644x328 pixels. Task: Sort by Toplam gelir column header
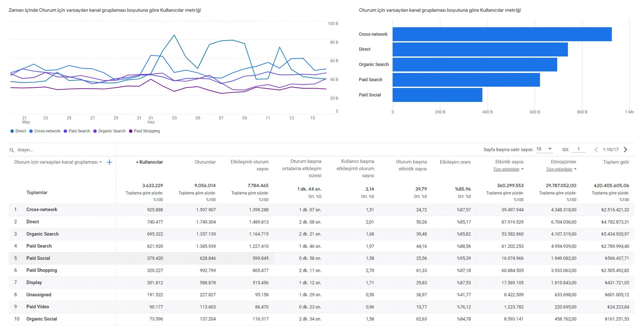[x=616, y=162]
